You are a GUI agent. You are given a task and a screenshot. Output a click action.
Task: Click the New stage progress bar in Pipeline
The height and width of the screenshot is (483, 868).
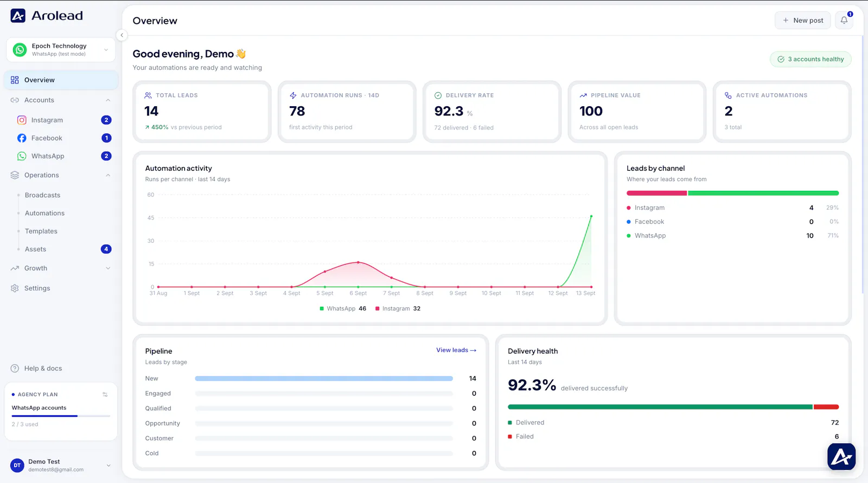(x=324, y=378)
